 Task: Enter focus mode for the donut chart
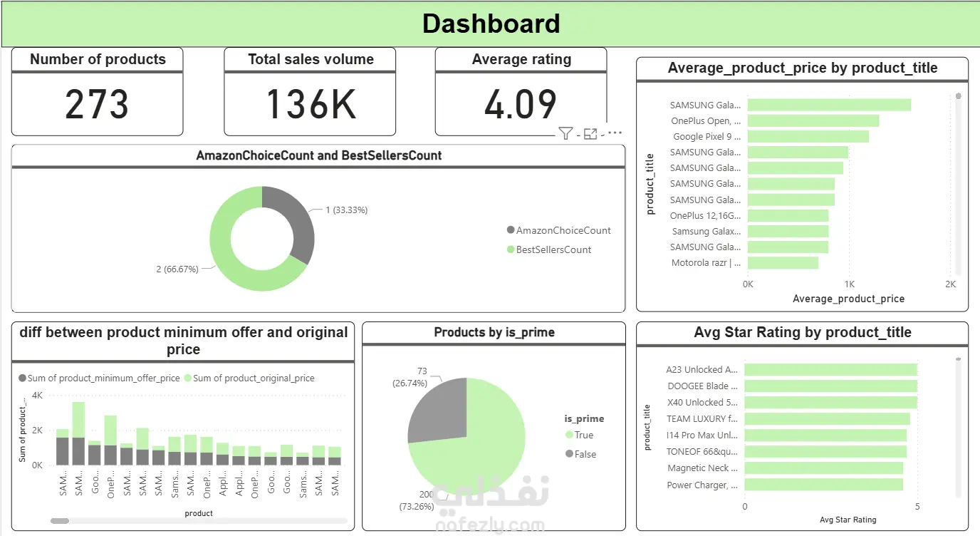(x=590, y=133)
